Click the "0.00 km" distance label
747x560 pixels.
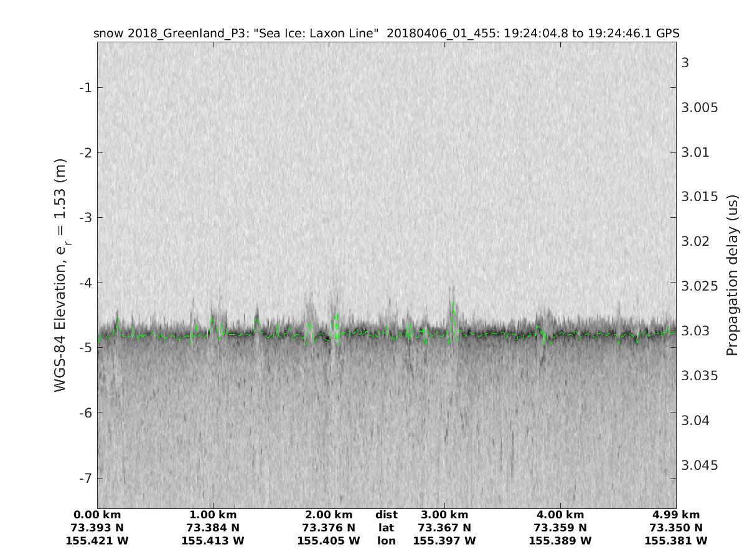pyautogui.click(x=97, y=515)
